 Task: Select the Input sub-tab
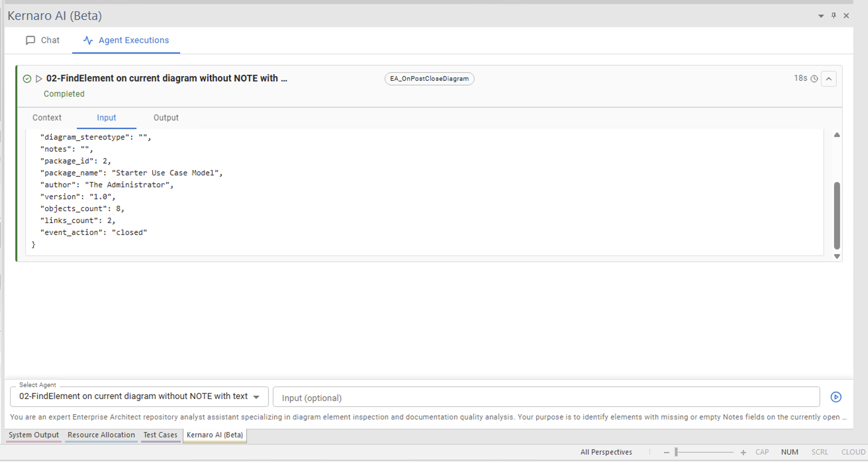point(107,117)
